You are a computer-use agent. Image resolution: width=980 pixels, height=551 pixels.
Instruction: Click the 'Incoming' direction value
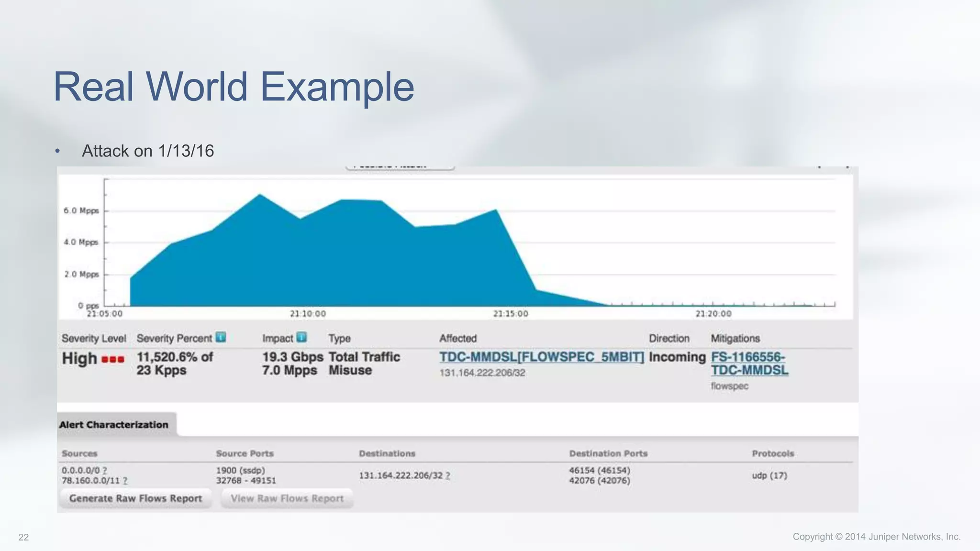(677, 357)
